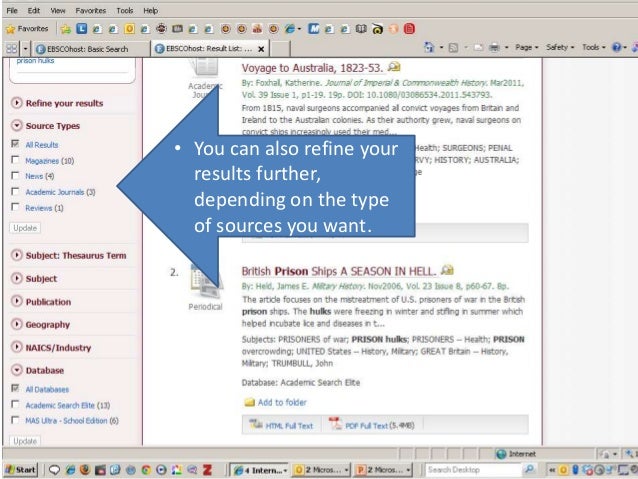The width and height of the screenshot is (638, 479).
Task: Expand the Refine your results section
Action: [x=17, y=103]
